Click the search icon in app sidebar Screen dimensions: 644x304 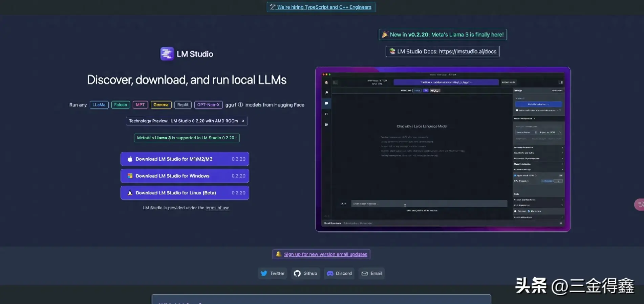[x=326, y=92]
